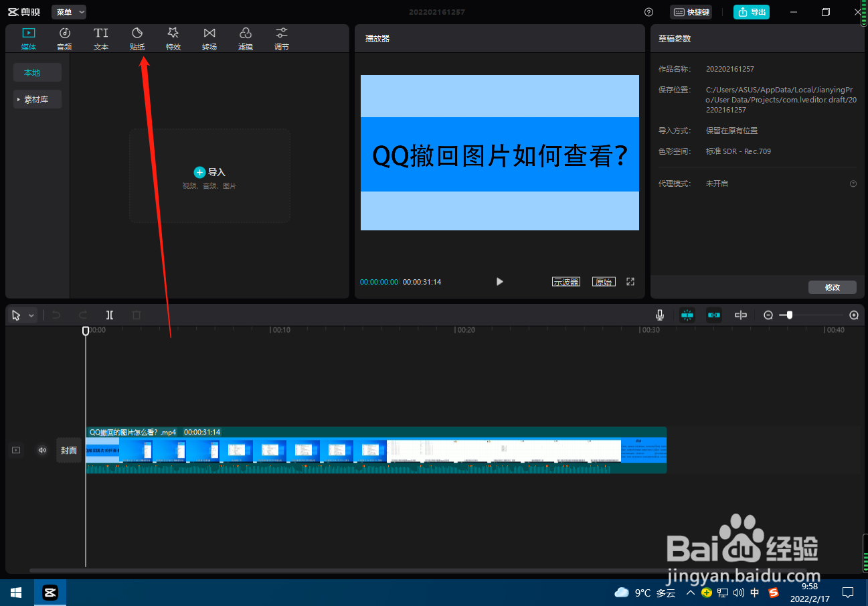Redo the last action
The height and width of the screenshot is (606, 868).
(x=83, y=315)
